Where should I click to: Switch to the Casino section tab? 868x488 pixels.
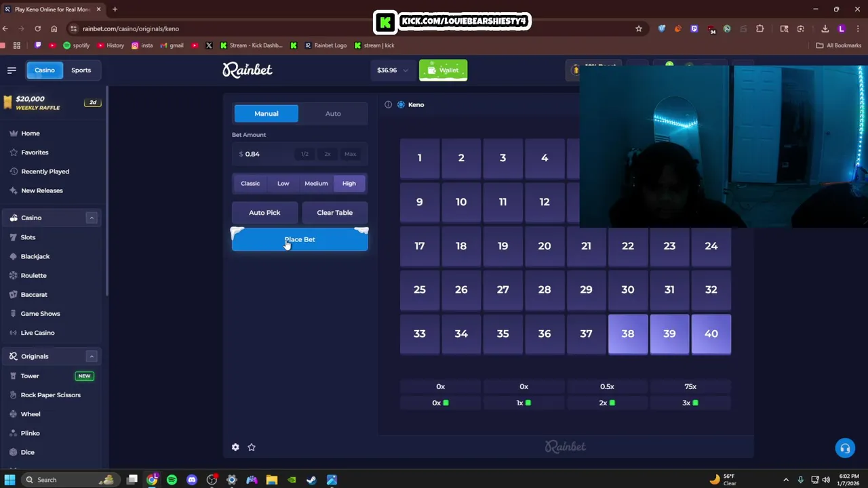(x=45, y=70)
